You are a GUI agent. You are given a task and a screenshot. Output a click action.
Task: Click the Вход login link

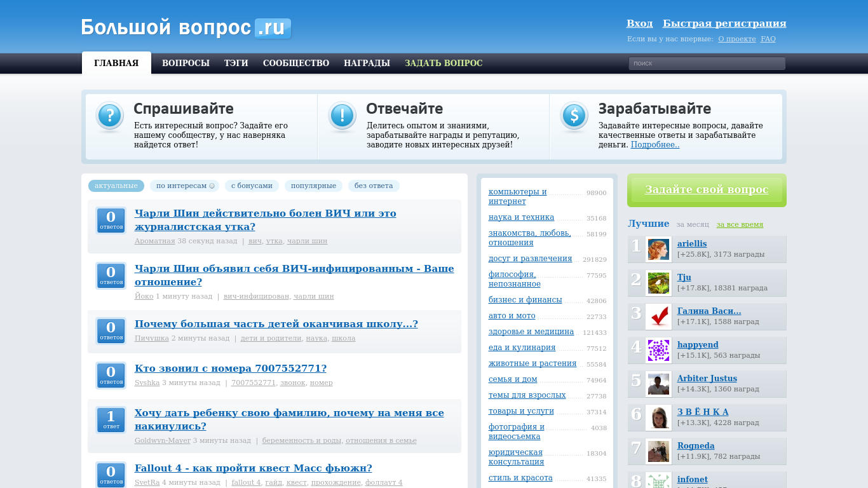tap(639, 24)
